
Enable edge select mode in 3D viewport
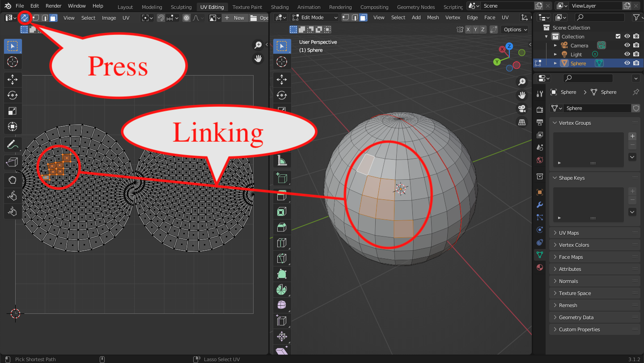click(355, 17)
